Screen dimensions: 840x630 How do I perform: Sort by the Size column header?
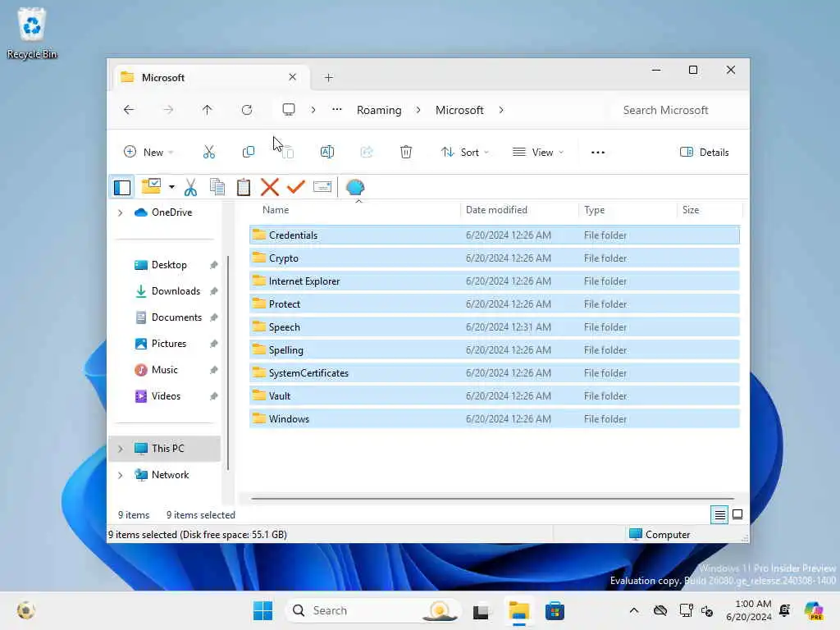coord(708,210)
